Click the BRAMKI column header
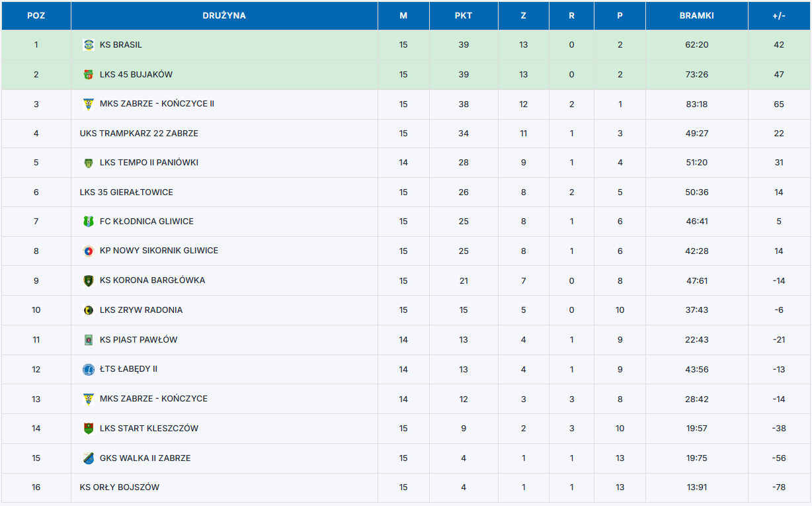812x506 pixels. tap(696, 16)
